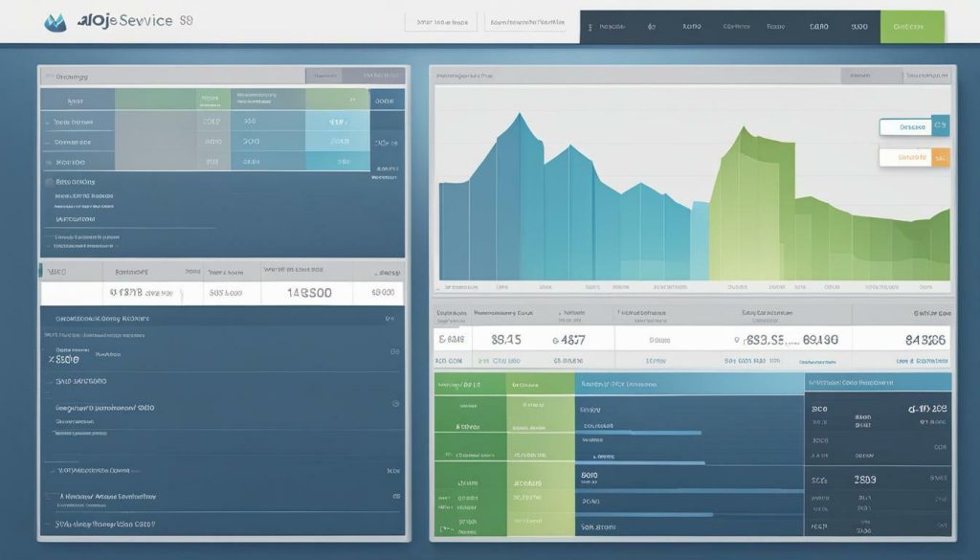The width and height of the screenshot is (980, 560).
Task: Click the first outlined button in header
Action: (443, 20)
